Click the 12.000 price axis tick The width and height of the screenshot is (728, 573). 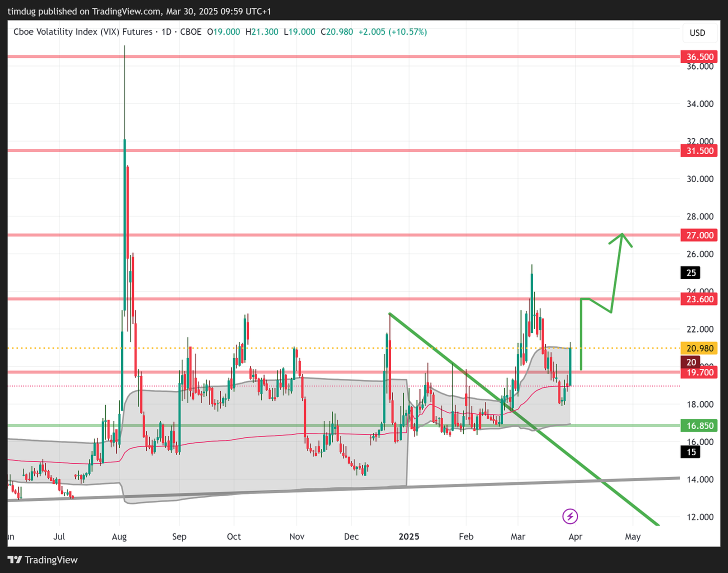[x=700, y=517]
